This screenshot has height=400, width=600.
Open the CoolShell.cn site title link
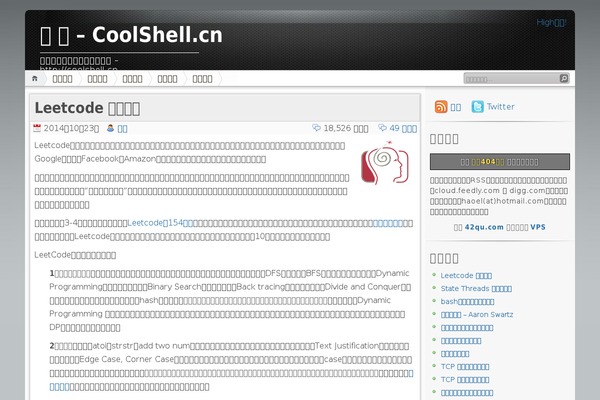(x=131, y=35)
